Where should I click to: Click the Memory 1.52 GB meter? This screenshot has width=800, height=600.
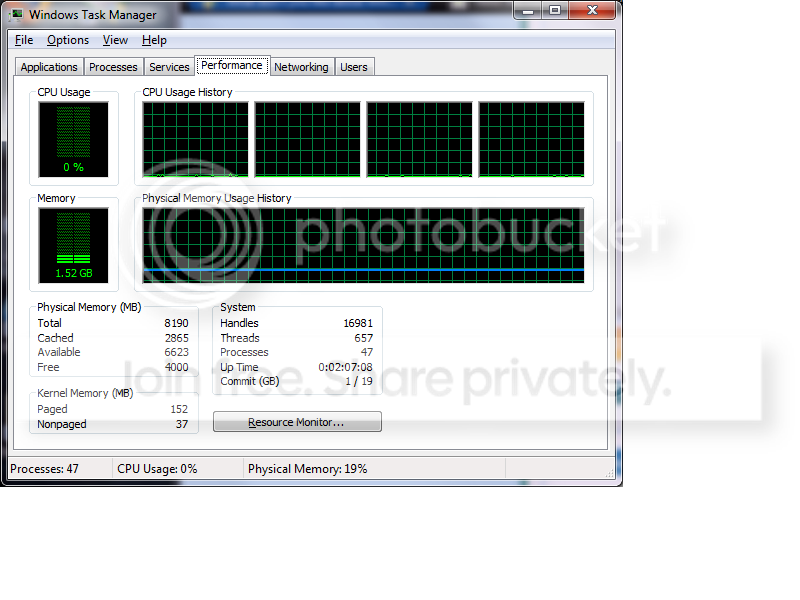(x=73, y=245)
